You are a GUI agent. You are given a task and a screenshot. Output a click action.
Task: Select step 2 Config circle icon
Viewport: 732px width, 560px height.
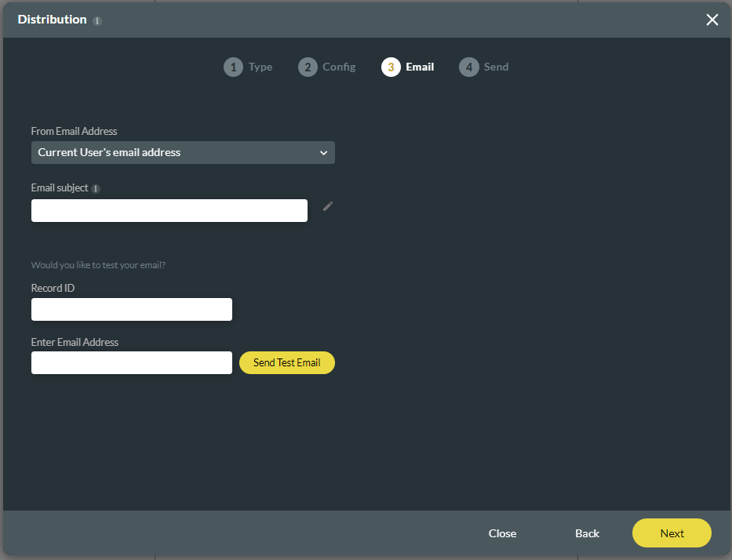[308, 67]
